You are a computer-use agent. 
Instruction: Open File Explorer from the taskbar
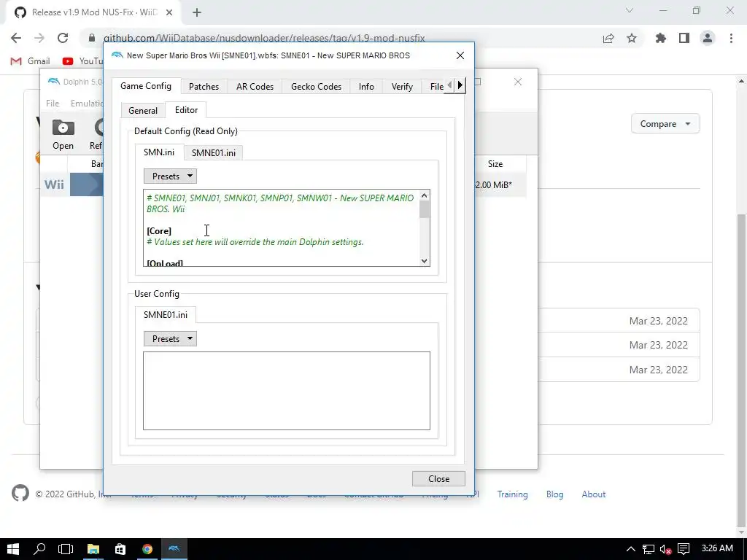click(x=93, y=549)
